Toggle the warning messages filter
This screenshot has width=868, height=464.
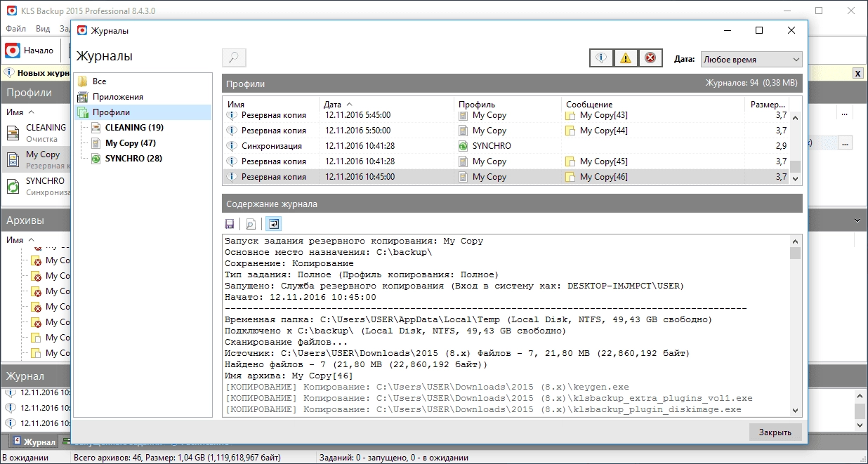(625, 58)
